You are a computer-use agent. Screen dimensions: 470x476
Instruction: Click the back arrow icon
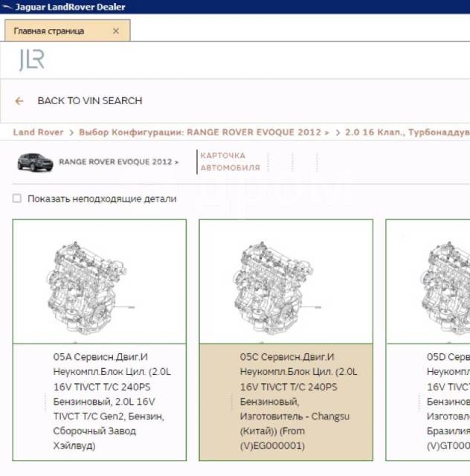[x=19, y=101]
